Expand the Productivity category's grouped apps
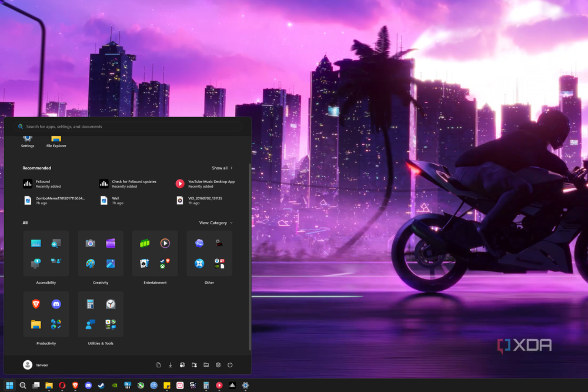The width and height of the screenshot is (588, 392). click(x=56, y=324)
